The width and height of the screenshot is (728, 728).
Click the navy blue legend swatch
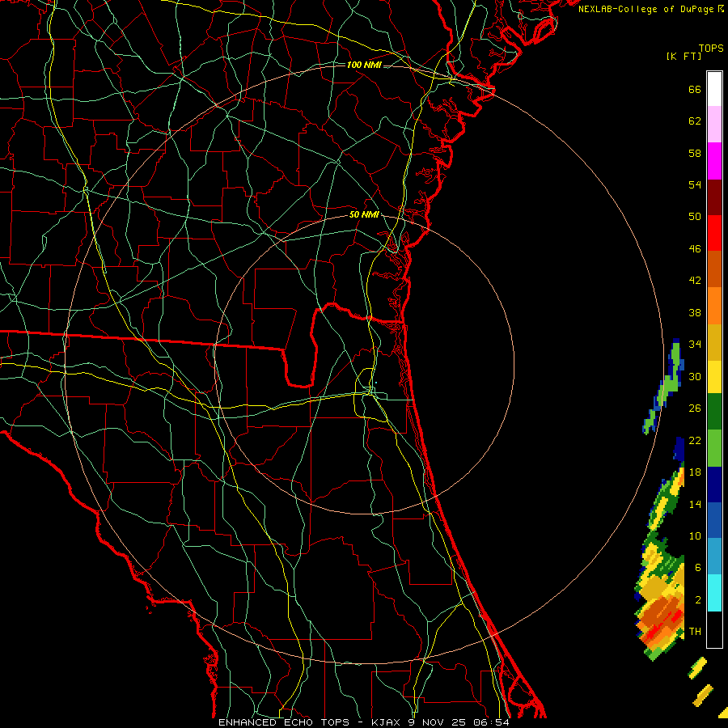click(714, 485)
